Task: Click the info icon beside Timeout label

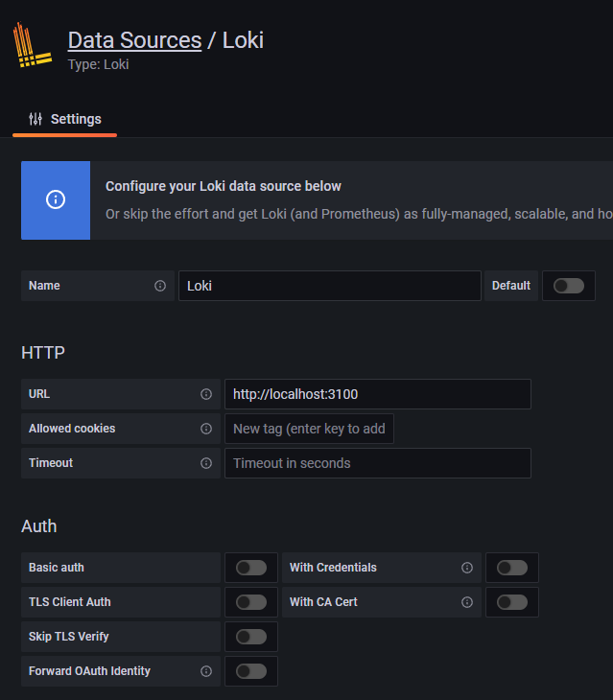Action: tap(206, 463)
